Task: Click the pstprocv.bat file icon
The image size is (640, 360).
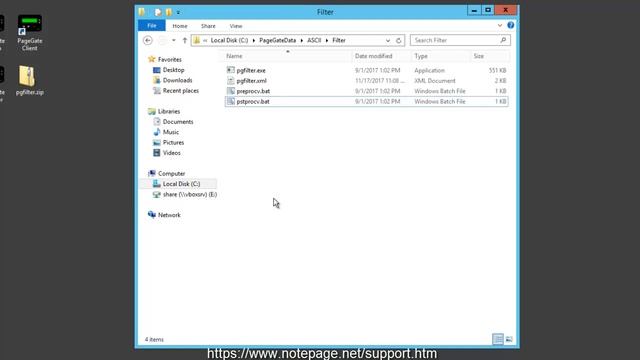Action: click(231, 101)
